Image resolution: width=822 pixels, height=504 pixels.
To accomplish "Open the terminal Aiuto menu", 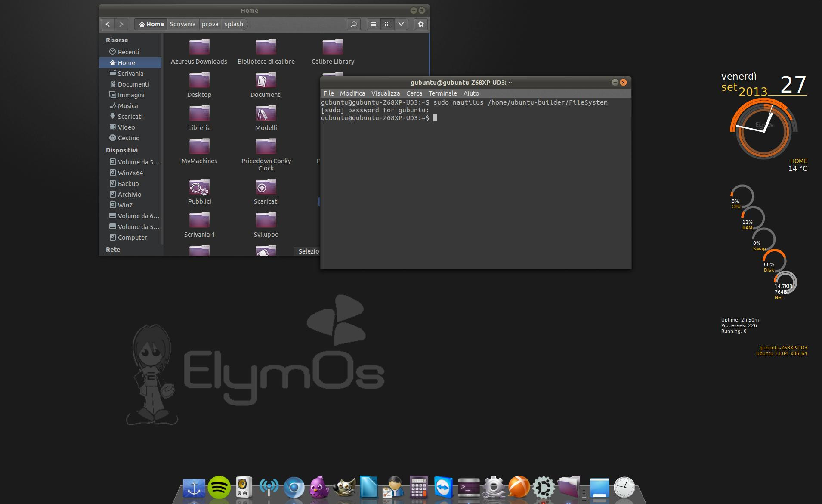I will [x=471, y=93].
